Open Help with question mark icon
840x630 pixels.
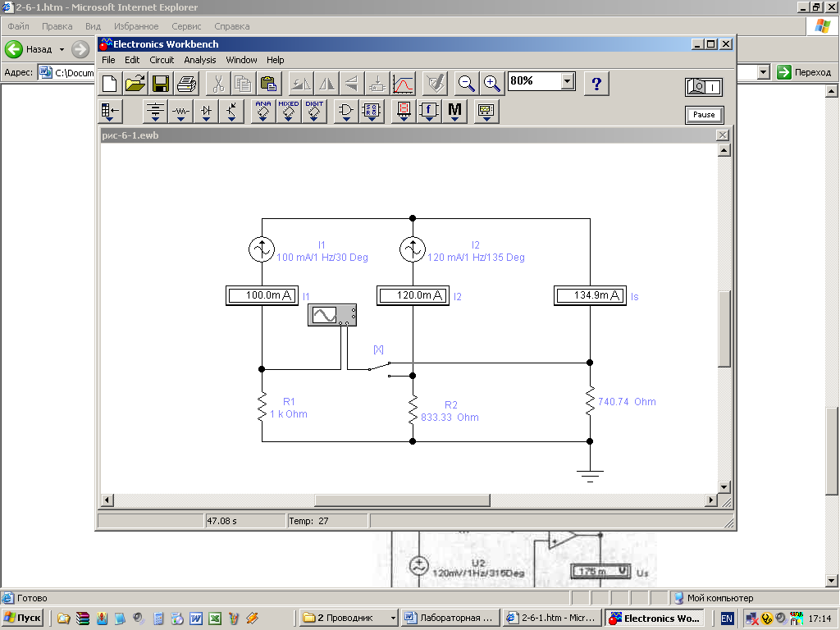(596, 84)
